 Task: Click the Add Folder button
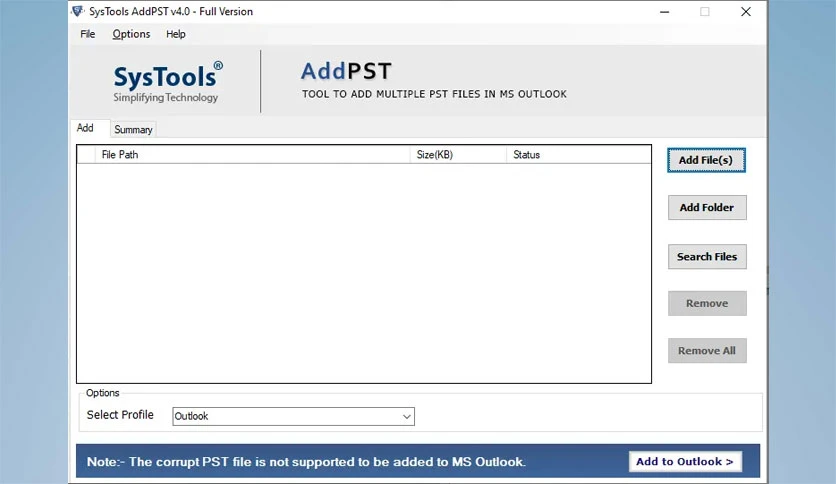click(707, 207)
